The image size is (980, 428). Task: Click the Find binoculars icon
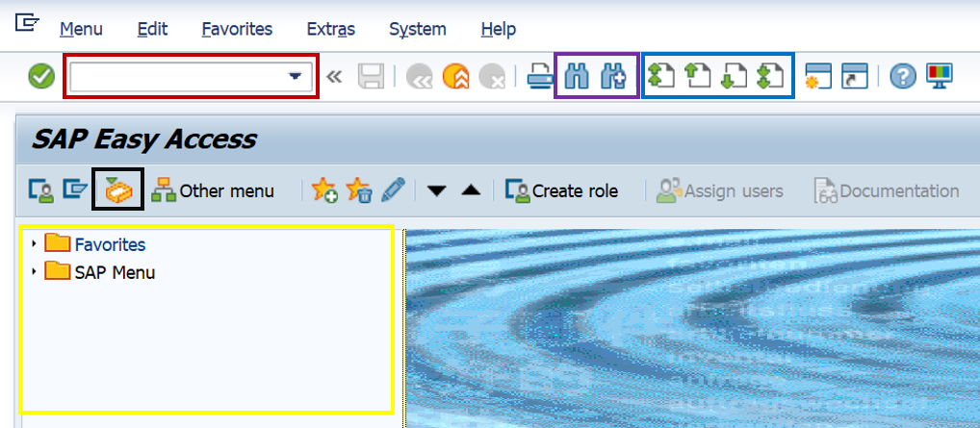[576, 77]
